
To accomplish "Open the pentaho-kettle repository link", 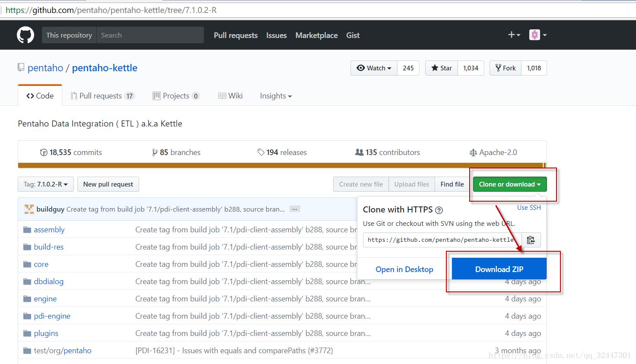I will click(105, 68).
